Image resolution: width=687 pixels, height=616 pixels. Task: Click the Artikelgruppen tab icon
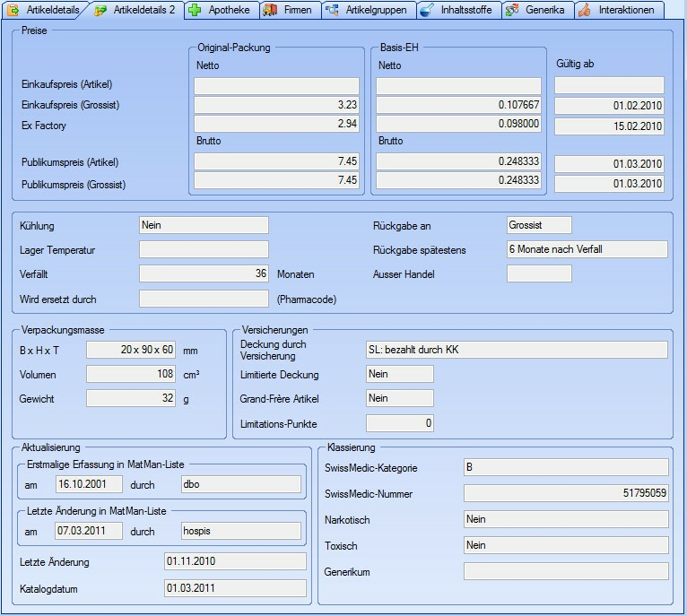tap(332, 11)
